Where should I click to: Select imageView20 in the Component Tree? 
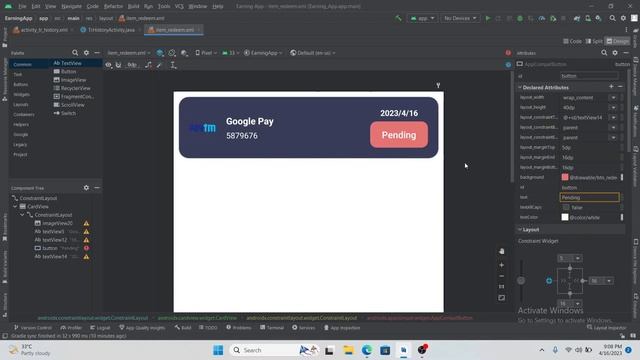pos(57,223)
